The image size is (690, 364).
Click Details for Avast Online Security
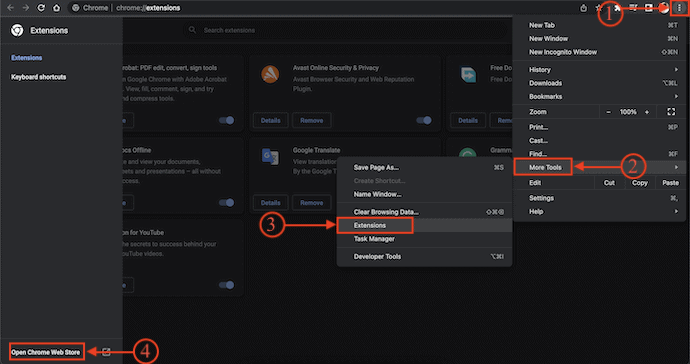(x=271, y=120)
